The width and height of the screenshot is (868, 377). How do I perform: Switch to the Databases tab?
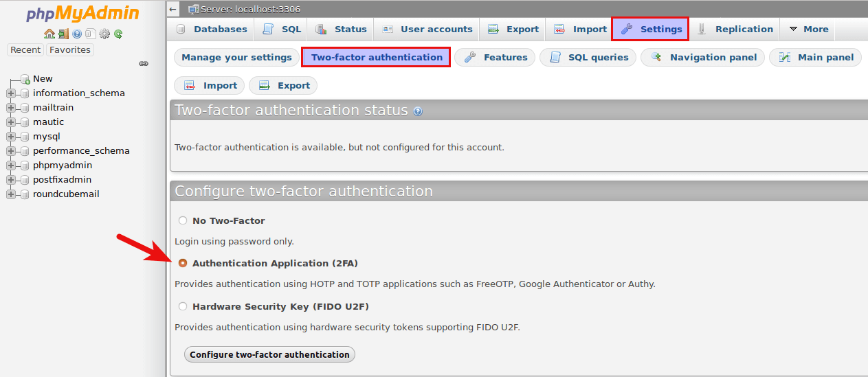point(212,29)
